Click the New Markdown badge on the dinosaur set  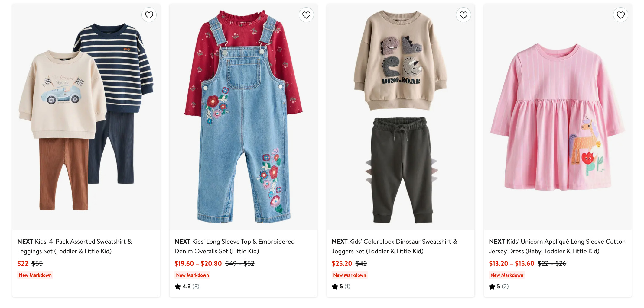pos(350,275)
